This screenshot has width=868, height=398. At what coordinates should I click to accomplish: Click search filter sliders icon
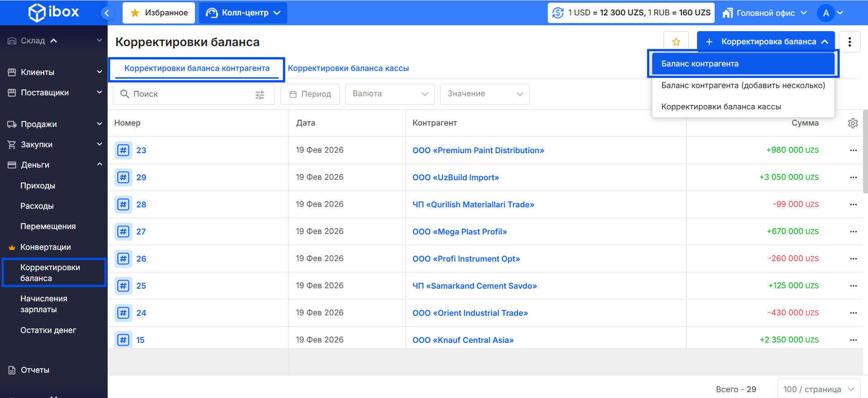point(260,94)
